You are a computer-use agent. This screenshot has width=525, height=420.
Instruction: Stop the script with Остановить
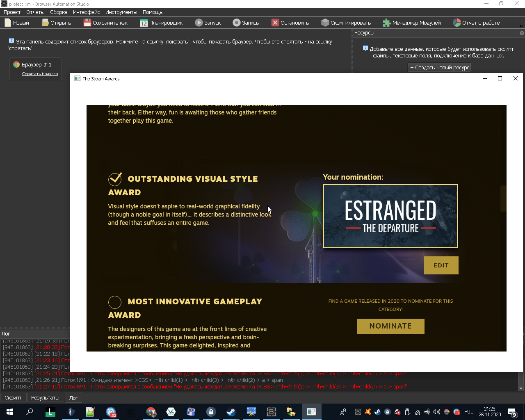(290, 23)
